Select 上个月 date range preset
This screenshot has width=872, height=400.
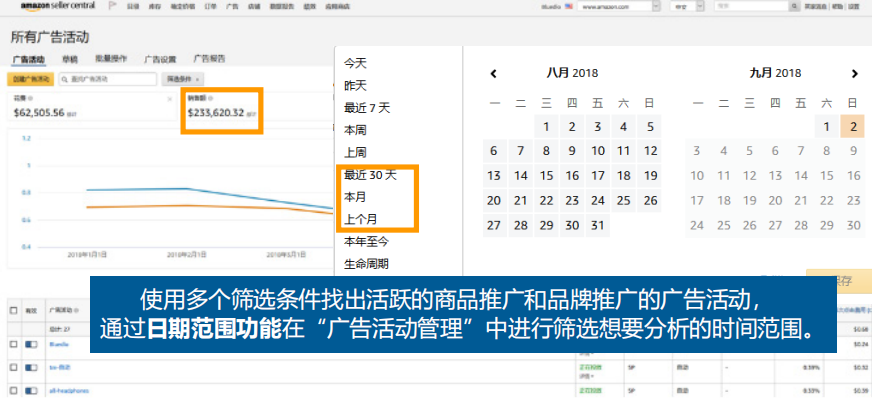[360, 219]
